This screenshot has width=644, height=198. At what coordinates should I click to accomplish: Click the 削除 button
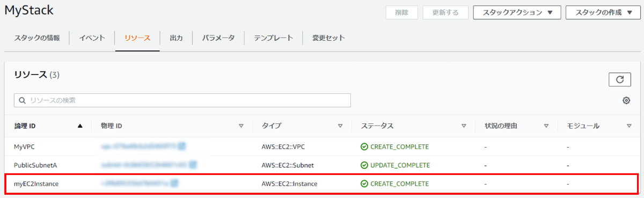(x=402, y=13)
